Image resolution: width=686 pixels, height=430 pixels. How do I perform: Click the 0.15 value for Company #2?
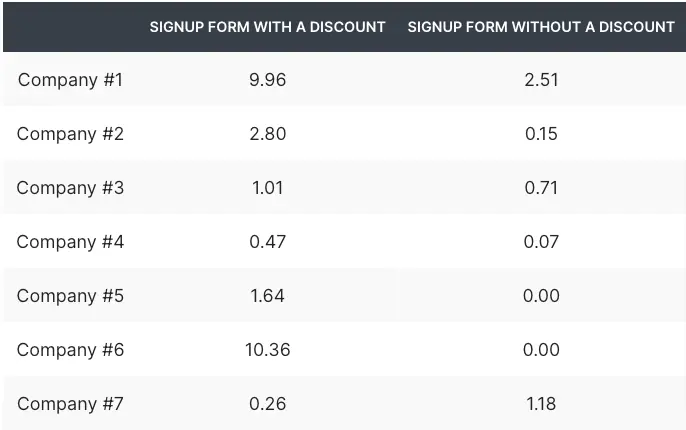(x=541, y=134)
